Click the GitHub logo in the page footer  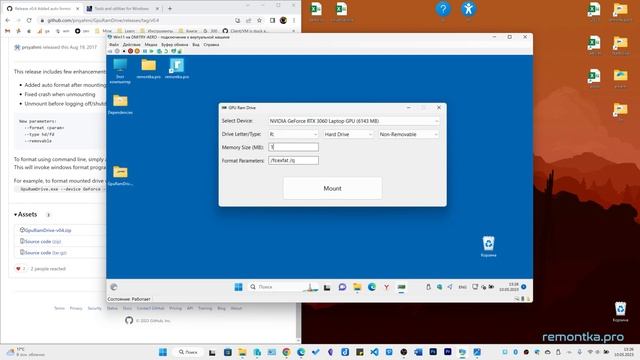129,320
